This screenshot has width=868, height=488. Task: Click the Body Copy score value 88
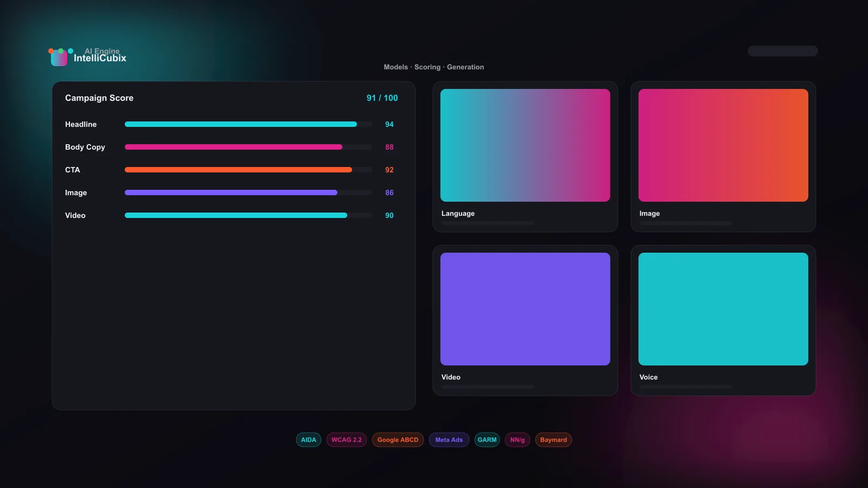click(x=390, y=147)
